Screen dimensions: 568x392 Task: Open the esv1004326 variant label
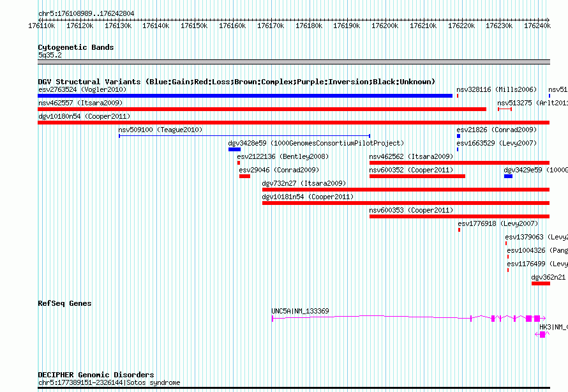(537, 250)
